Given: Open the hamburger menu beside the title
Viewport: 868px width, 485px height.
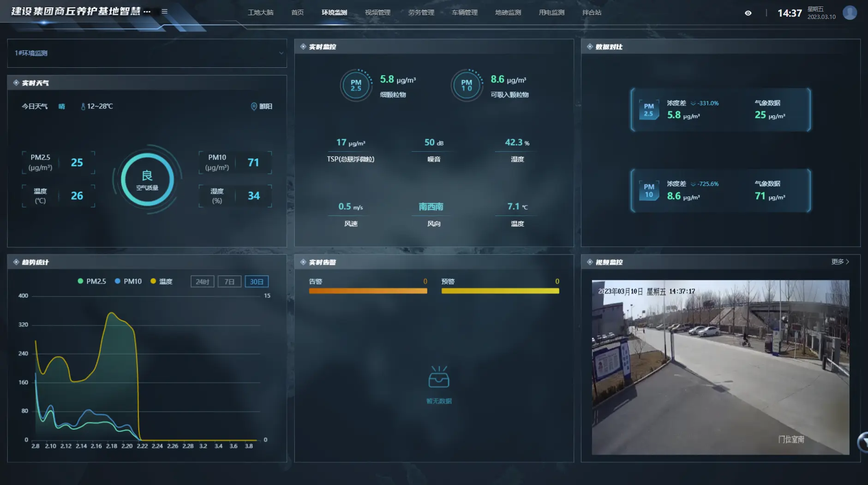Looking at the screenshot, I should pos(164,12).
